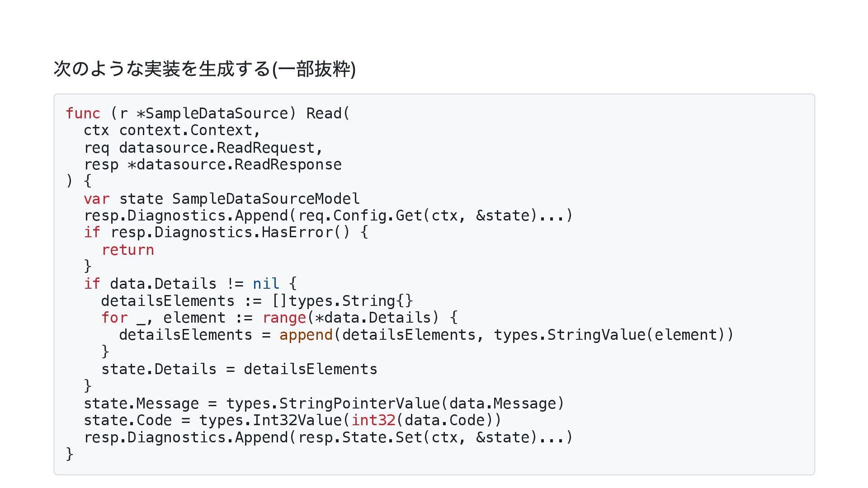Click the red return keyword
Screen dimensions: 868x488
point(127,250)
